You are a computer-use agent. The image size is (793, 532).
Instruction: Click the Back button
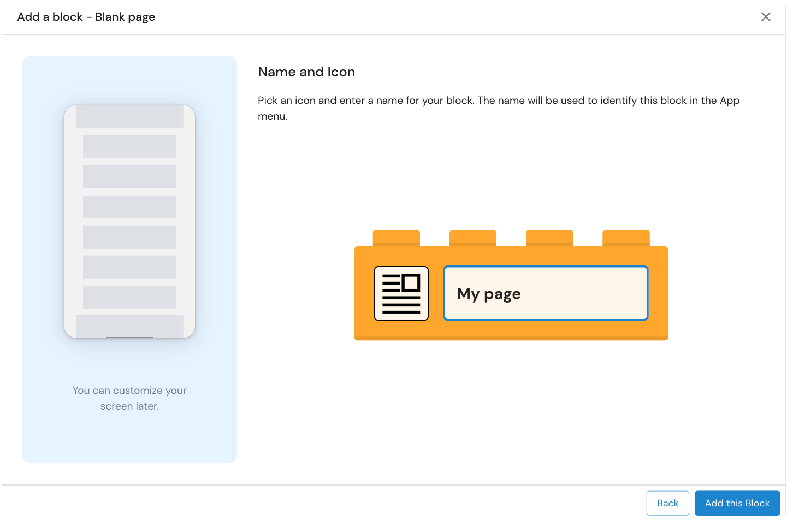(667, 503)
